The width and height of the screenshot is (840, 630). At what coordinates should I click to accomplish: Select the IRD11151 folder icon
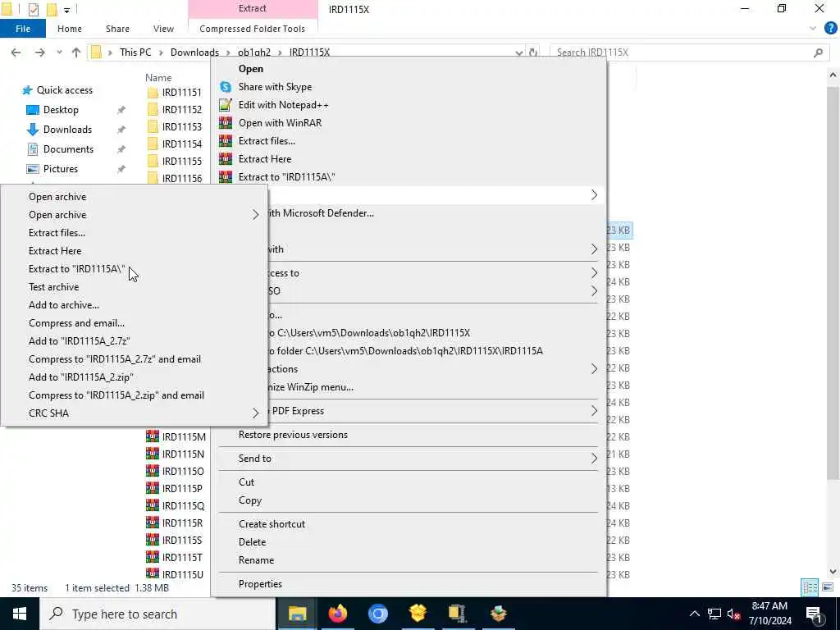pyautogui.click(x=153, y=92)
